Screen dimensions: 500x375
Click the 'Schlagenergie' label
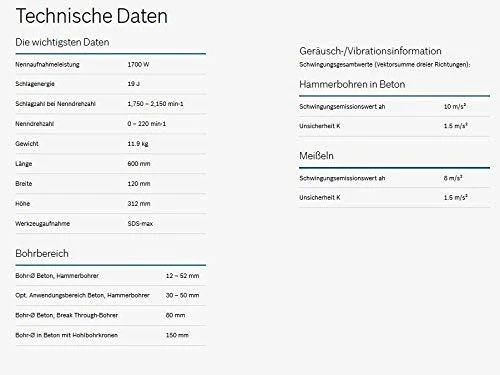(35, 84)
